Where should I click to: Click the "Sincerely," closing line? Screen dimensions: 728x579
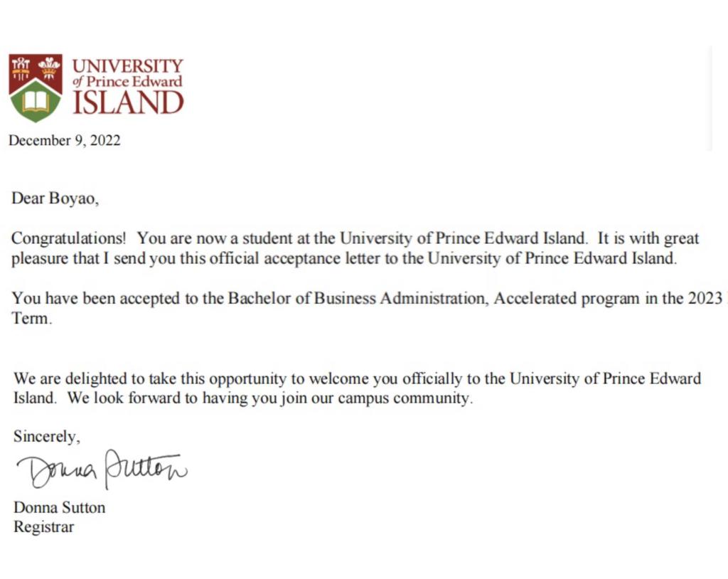(47, 437)
